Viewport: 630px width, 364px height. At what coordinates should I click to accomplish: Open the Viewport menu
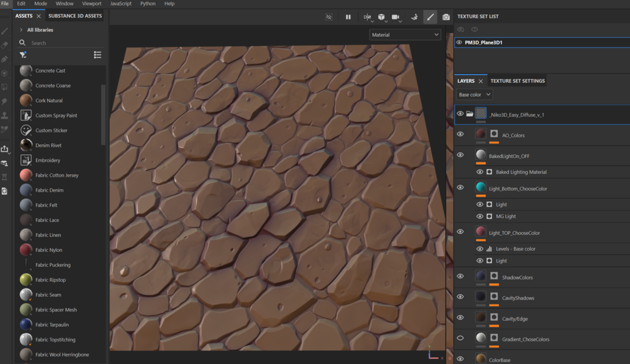(92, 4)
